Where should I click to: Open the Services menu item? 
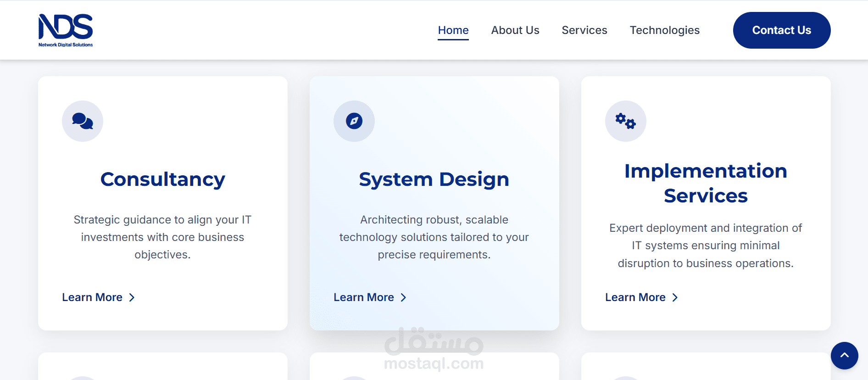coord(584,30)
